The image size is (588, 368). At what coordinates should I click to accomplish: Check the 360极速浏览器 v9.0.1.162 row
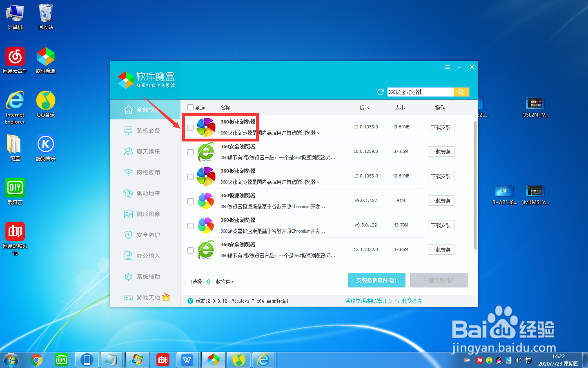(x=190, y=202)
